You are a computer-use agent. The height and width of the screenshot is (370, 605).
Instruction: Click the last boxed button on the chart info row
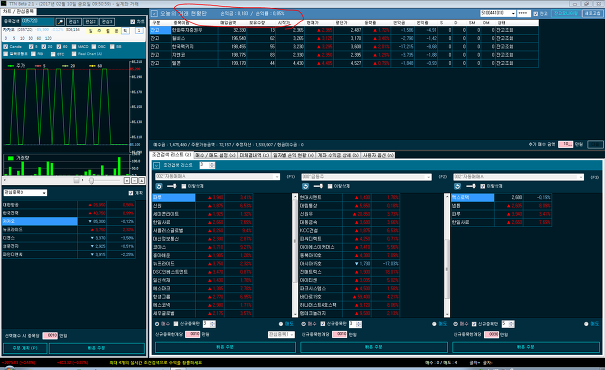(139, 30)
